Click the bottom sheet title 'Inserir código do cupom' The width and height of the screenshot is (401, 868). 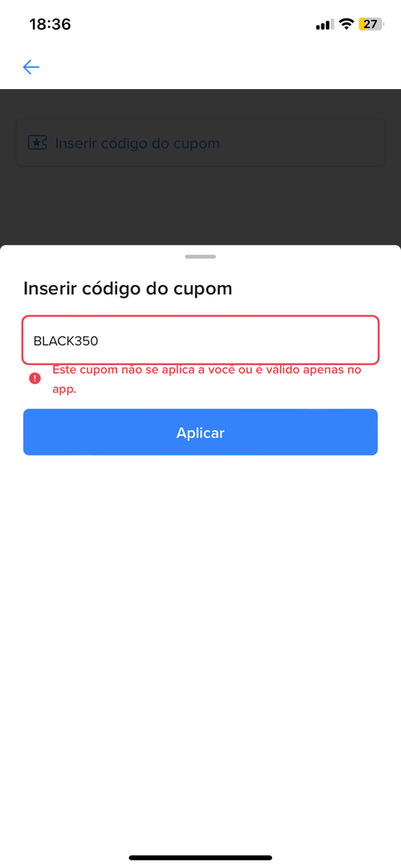[x=128, y=289]
